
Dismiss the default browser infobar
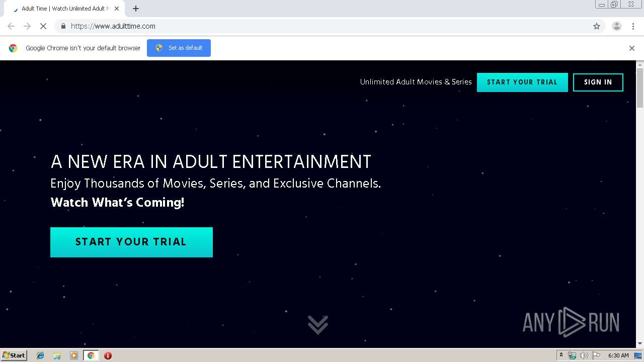click(x=632, y=48)
